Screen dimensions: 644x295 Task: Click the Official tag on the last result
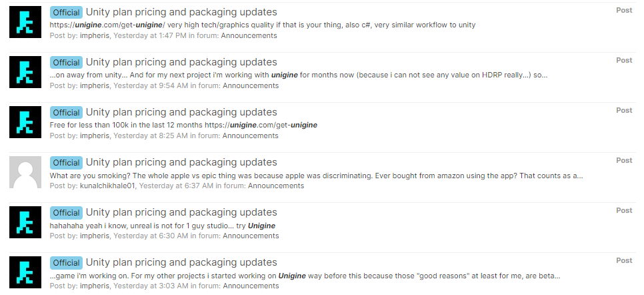tap(66, 262)
